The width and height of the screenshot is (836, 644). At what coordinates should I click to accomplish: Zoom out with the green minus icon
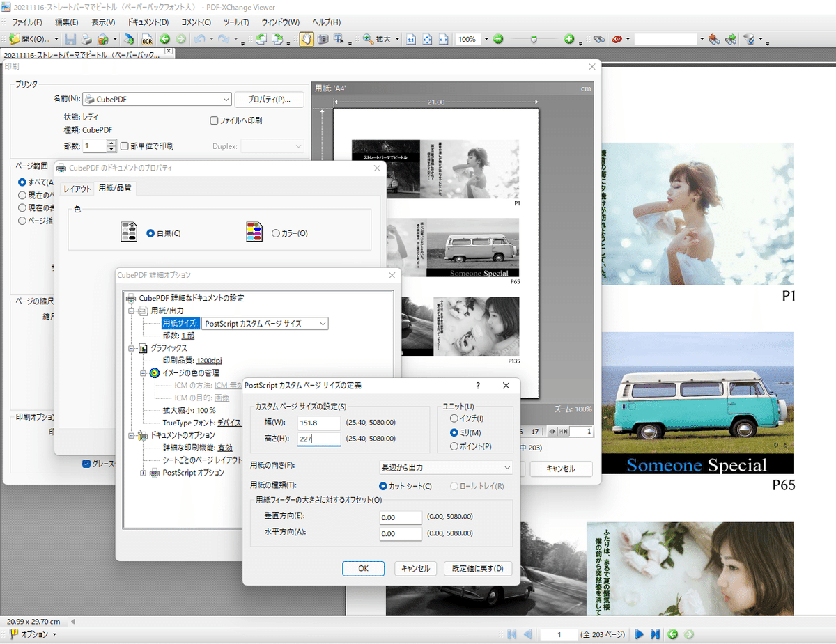[x=498, y=39]
